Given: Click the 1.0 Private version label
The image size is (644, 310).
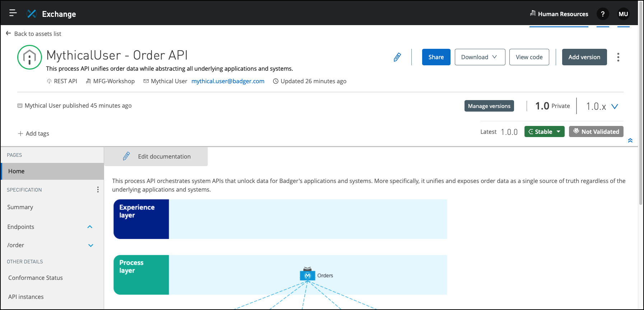Looking at the screenshot, I should pos(552,106).
